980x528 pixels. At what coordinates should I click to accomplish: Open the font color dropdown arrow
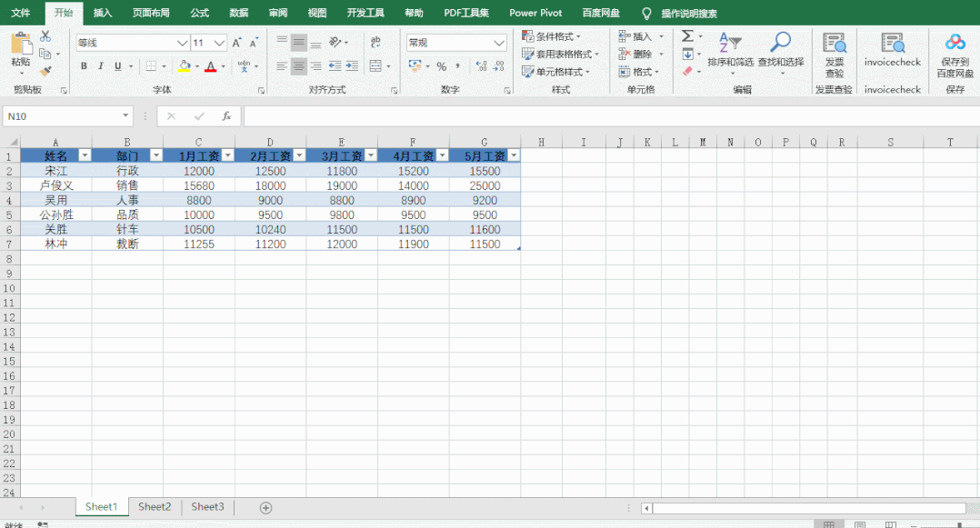(x=223, y=66)
